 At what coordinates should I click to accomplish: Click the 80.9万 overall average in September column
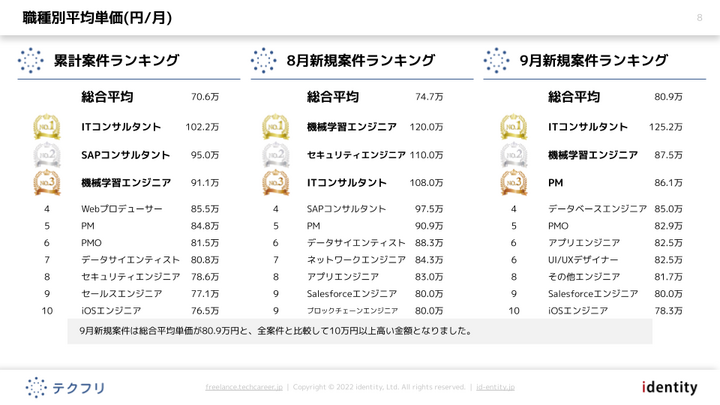tap(668, 97)
